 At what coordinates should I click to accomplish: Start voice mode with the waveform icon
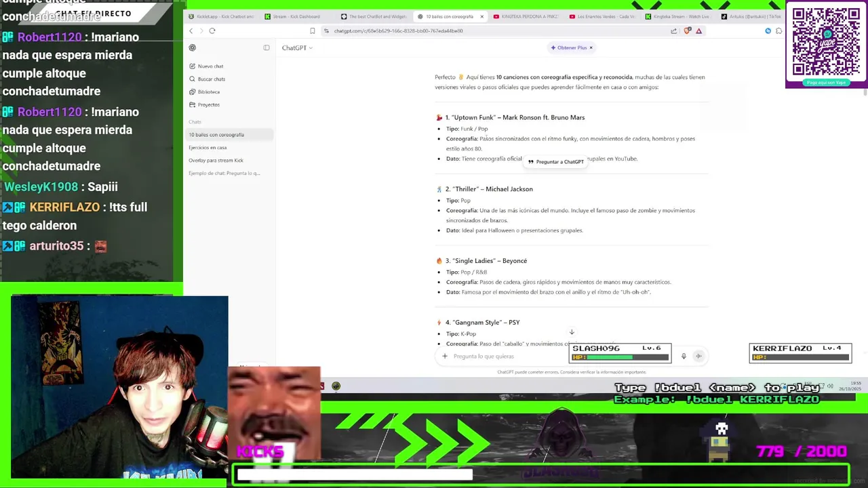tap(698, 356)
